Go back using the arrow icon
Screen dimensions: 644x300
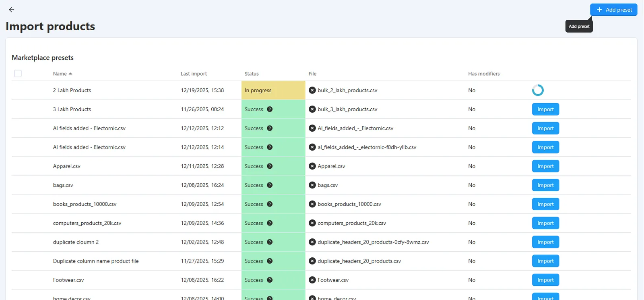pos(12,10)
